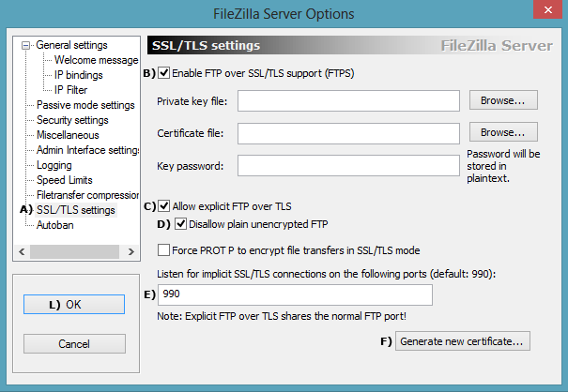The height and width of the screenshot is (392, 568).
Task: Click the tree's left scroll arrow
Action: coord(22,251)
